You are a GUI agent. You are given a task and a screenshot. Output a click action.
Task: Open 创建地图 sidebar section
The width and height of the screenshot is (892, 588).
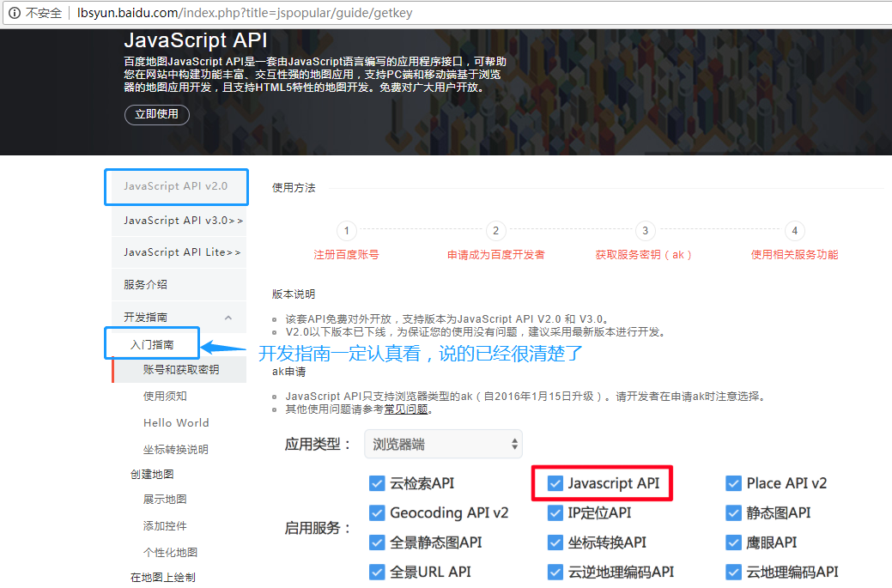point(152,475)
